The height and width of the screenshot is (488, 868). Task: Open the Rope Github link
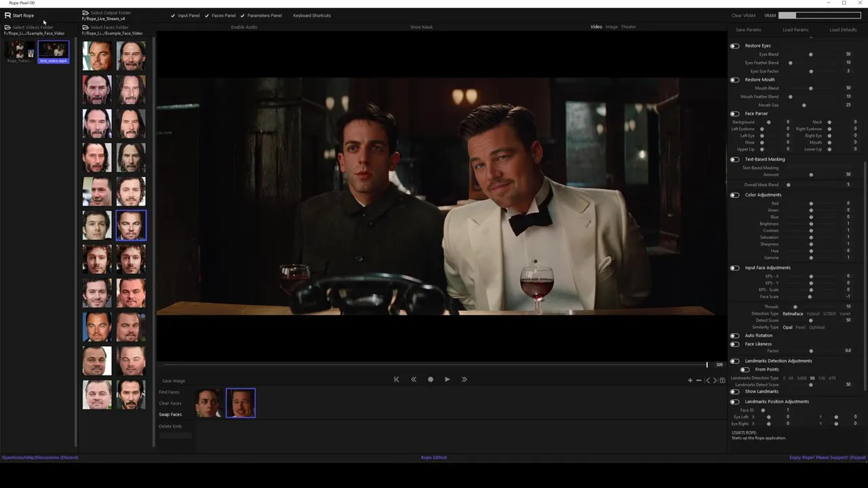click(434, 457)
